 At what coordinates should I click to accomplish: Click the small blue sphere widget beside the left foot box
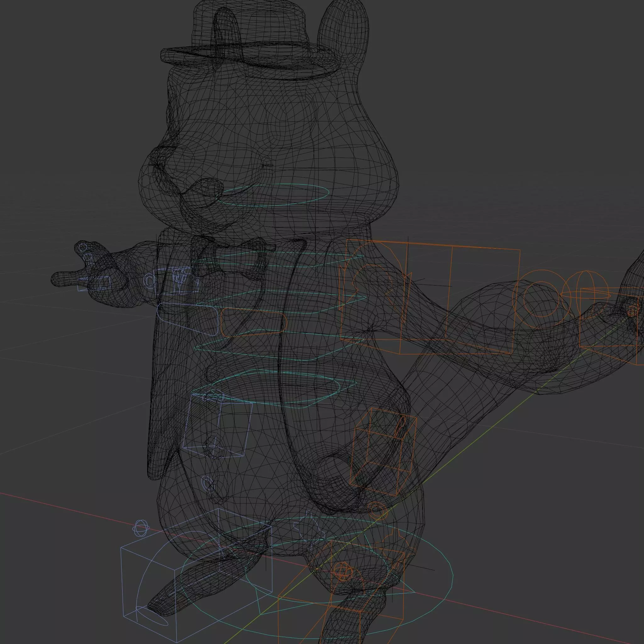(x=141, y=528)
